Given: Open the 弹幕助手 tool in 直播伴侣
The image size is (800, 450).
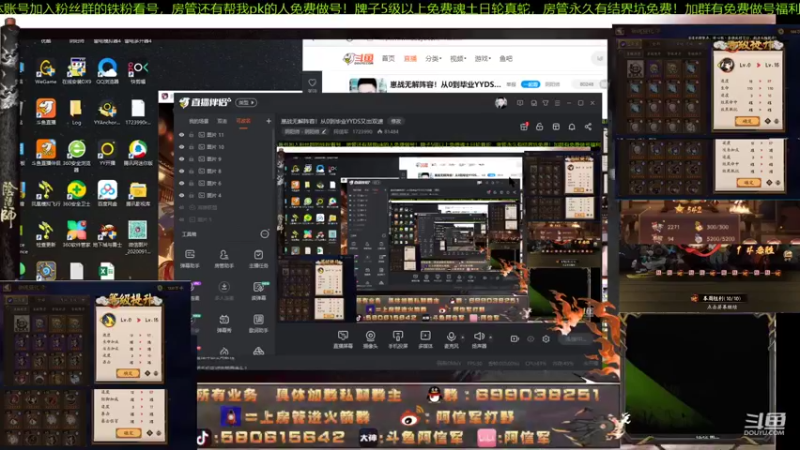Looking at the screenshot, I should coord(190,259).
